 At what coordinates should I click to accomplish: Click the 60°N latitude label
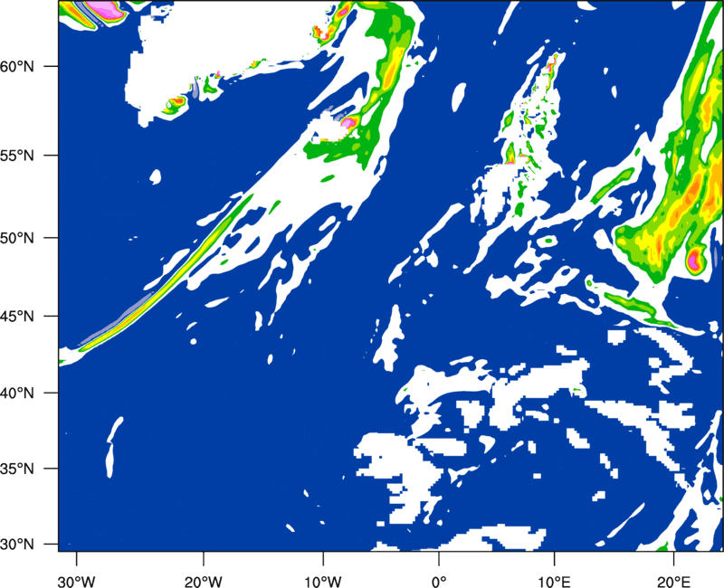pyautogui.click(x=17, y=66)
